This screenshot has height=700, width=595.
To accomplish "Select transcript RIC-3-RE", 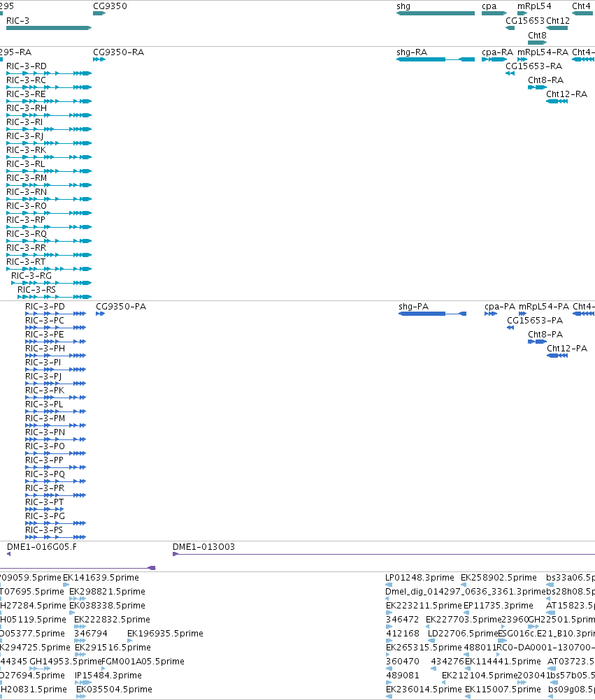I will tap(49, 101).
